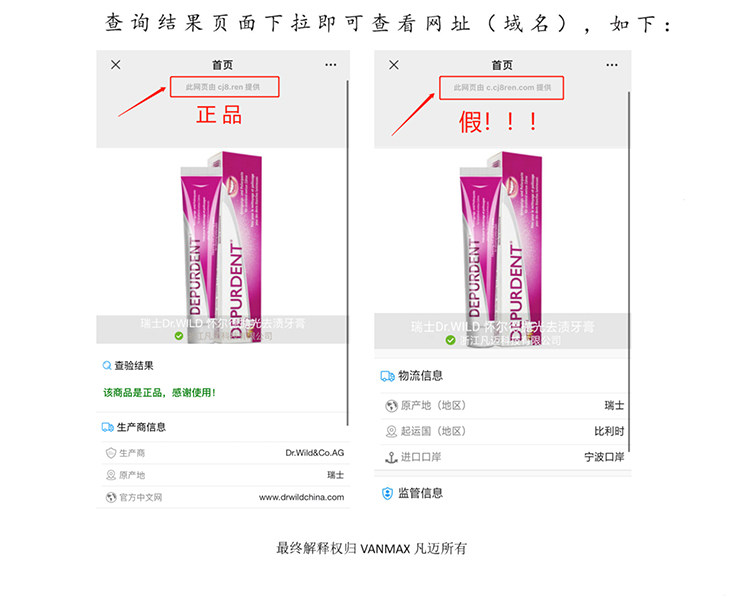Click the right Depurdent toothpaste image
This screenshot has width=750, height=597.
click(500, 249)
